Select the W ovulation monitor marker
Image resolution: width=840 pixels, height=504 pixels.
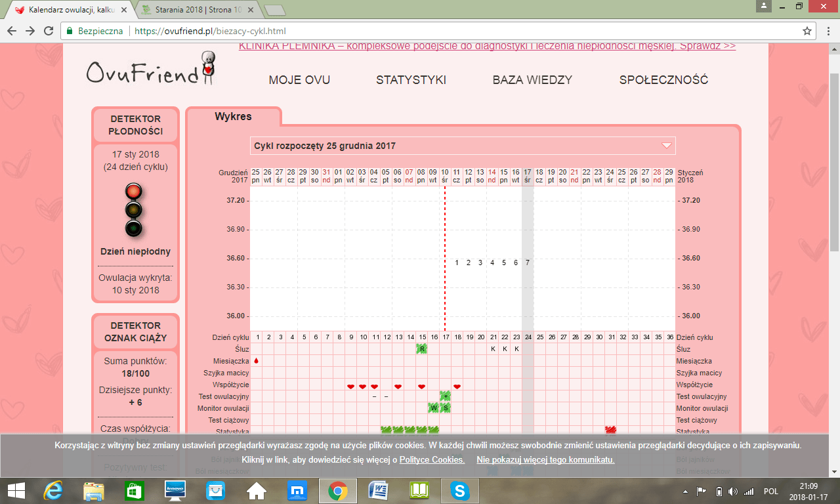click(433, 408)
